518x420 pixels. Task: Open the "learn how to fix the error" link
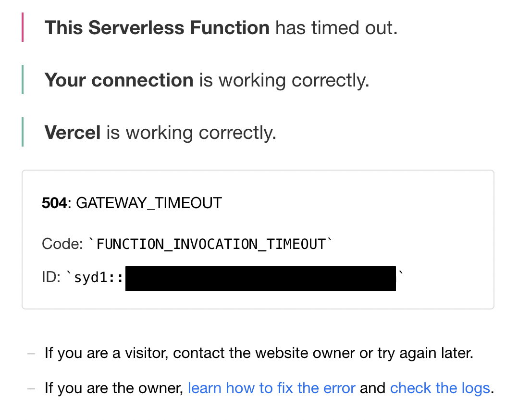pyautogui.click(x=271, y=388)
